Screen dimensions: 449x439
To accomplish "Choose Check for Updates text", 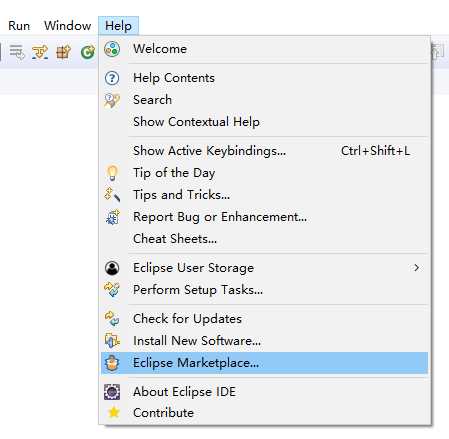I will [x=187, y=319].
